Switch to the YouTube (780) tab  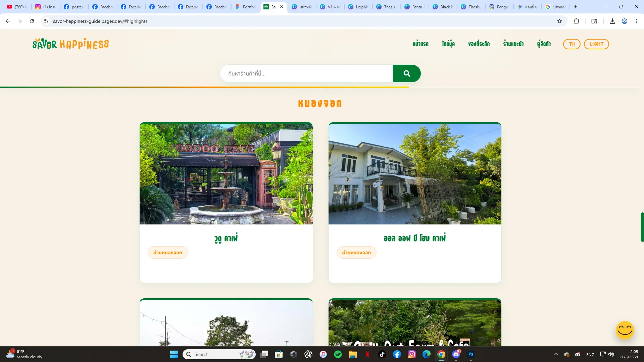pyautogui.click(x=17, y=7)
